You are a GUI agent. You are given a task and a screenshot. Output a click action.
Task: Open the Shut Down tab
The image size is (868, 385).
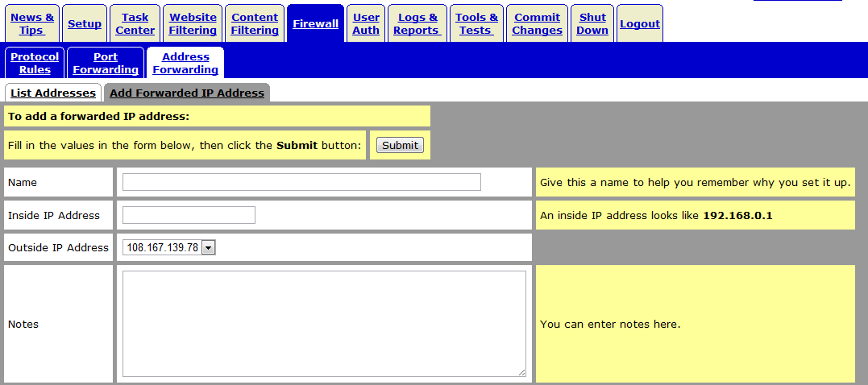tap(592, 23)
